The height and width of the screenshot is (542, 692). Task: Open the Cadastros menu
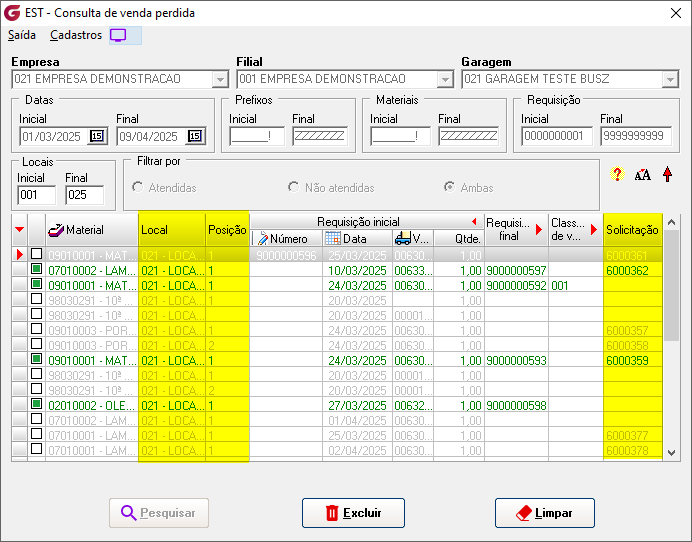point(76,35)
